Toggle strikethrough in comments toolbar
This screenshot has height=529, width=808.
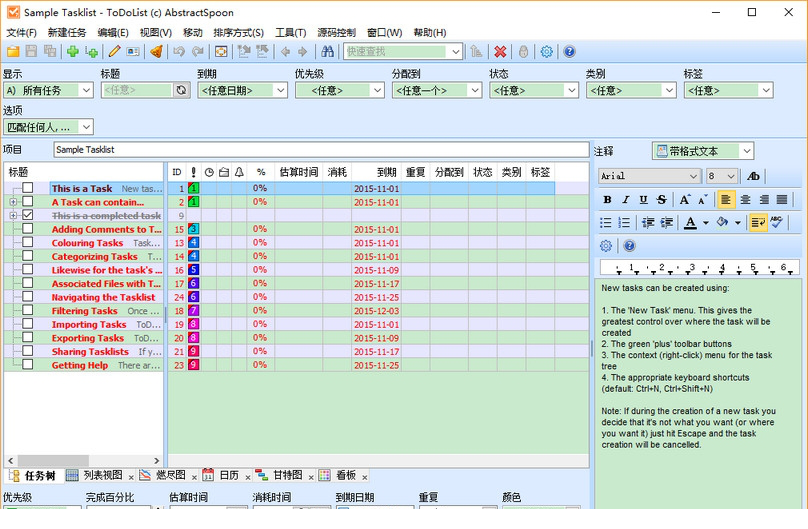click(x=662, y=200)
